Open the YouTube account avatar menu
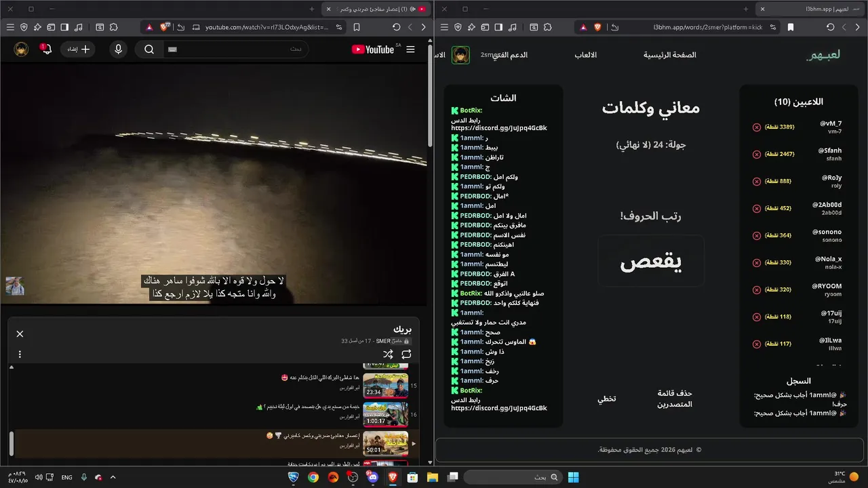The image size is (868, 488). pyautogui.click(x=22, y=49)
